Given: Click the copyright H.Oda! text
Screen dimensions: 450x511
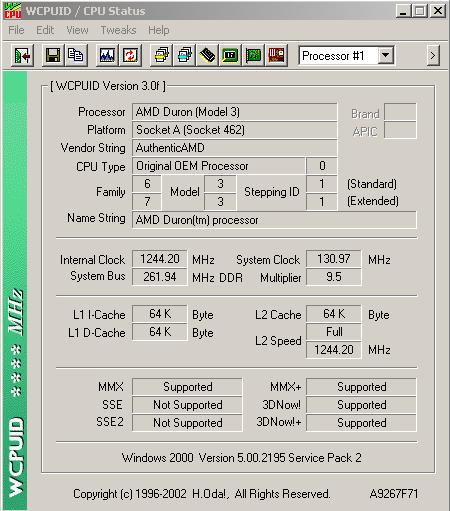Looking at the screenshot, I should pos(202,494).
